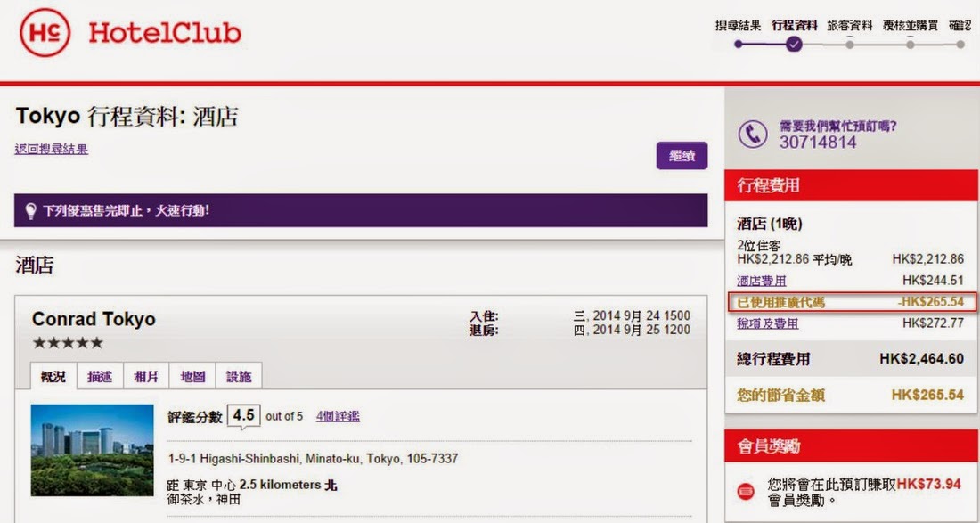Click the 旅客資料 step in progress bar
This screenshot has height=523, width=980.
coord(850,26)
